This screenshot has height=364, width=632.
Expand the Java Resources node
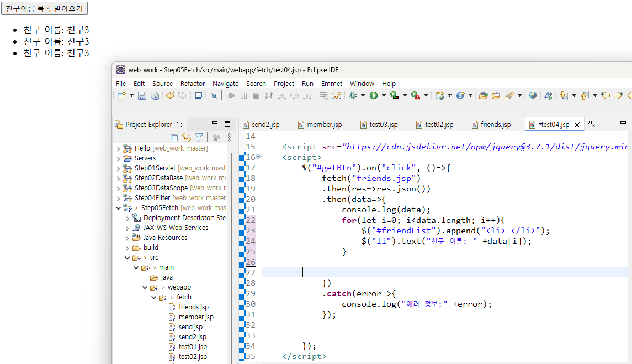click(x=127, y=238)
